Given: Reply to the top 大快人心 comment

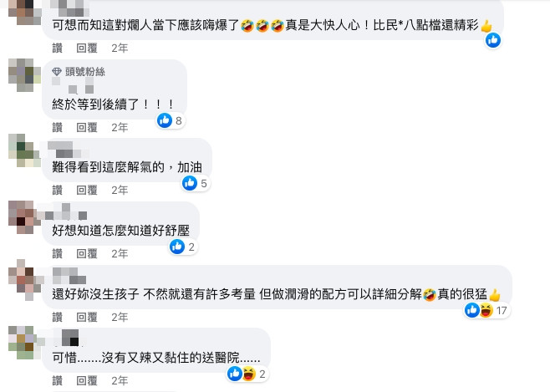Looking at the screenshot, I should [87, 48].
